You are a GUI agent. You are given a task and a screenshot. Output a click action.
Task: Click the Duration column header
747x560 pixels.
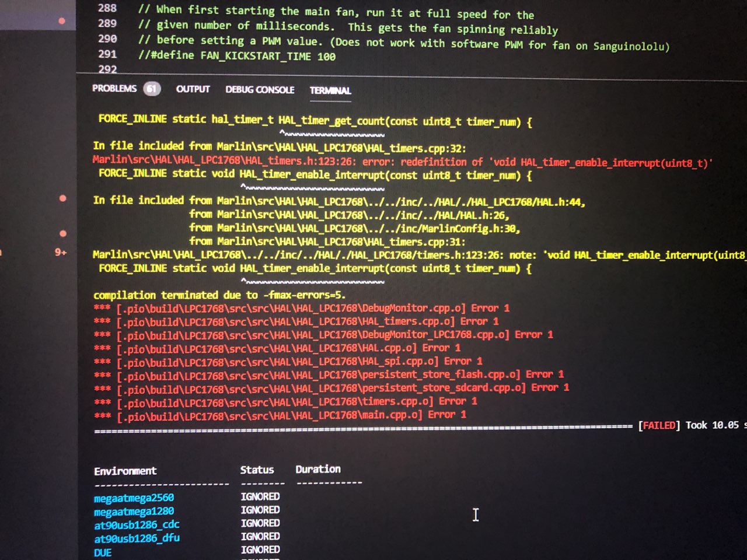pyautogui.click(x=318, y=469)
